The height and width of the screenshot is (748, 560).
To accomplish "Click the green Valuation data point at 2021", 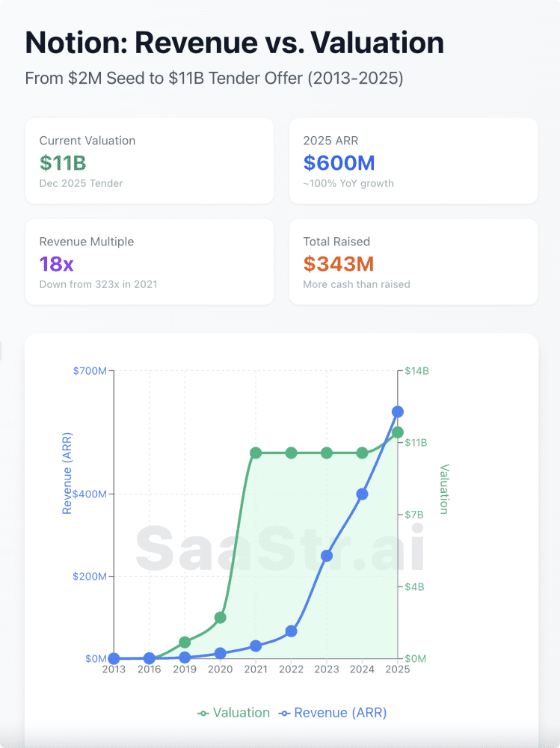I will [256, 453].
